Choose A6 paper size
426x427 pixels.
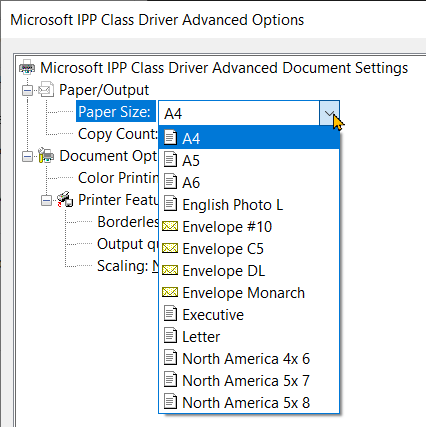(249, 182)
